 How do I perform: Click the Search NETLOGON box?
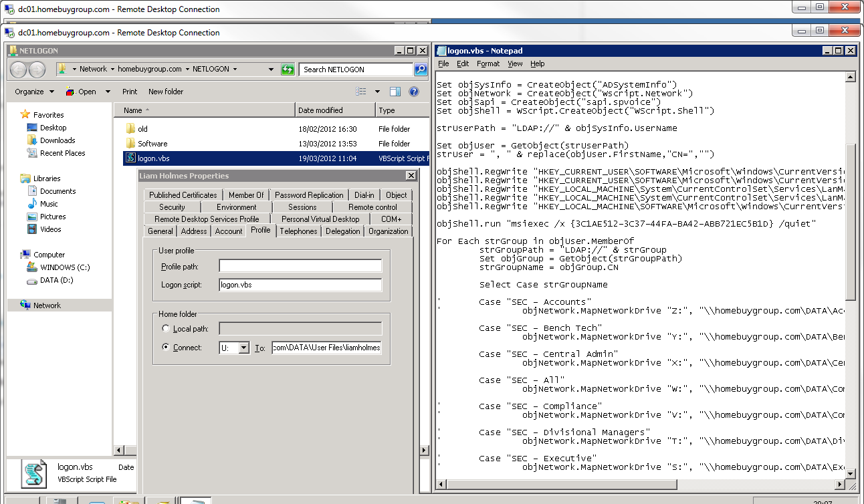click(x=356, y=70)
